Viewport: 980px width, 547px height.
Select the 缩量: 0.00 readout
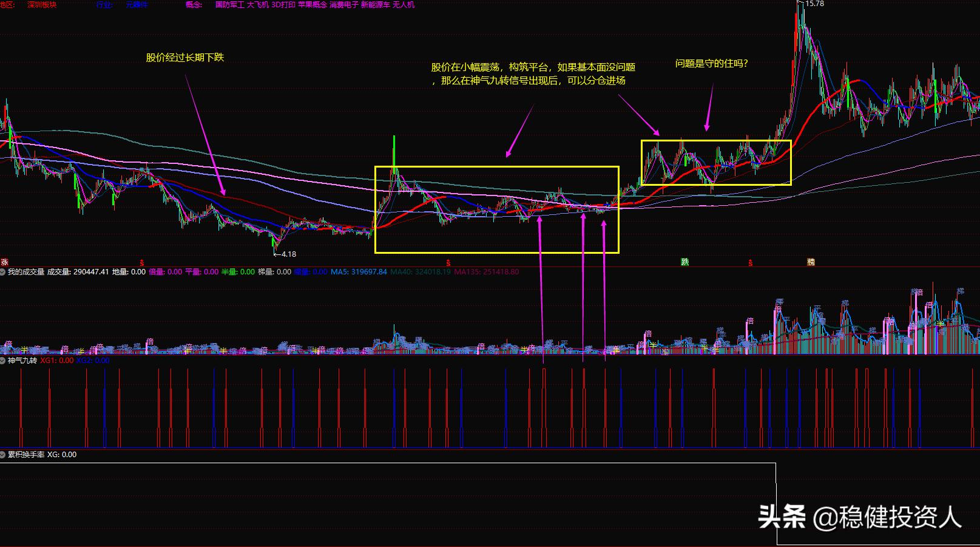point(311,272)
